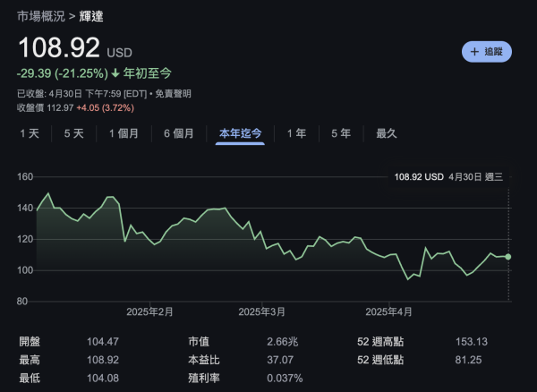Screen dimensions: 537x392
Task: Select the 本益比 value 37.07
Action: pyautogui.click(x=280, y=360)
